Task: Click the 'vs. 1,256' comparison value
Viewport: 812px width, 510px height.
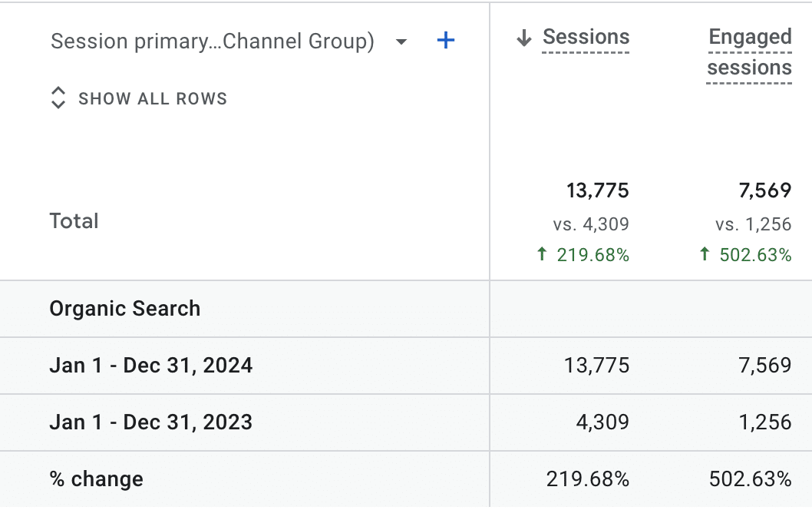Action: 753,224
